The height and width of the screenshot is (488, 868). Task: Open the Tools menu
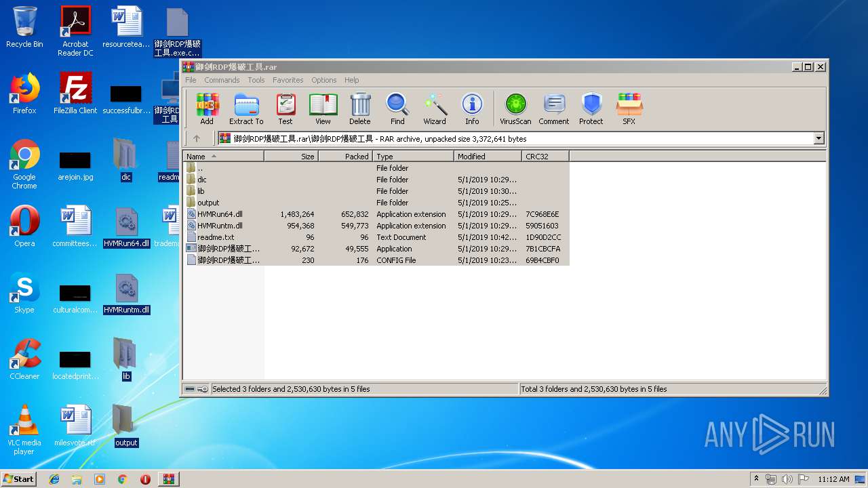(x=256, y=80)
